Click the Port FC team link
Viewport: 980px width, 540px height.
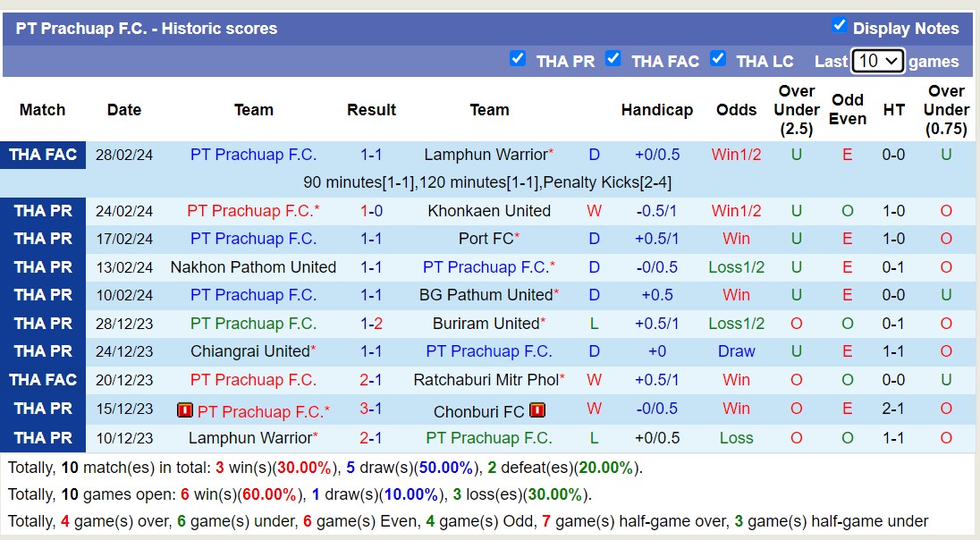click(x=486, y=239)
